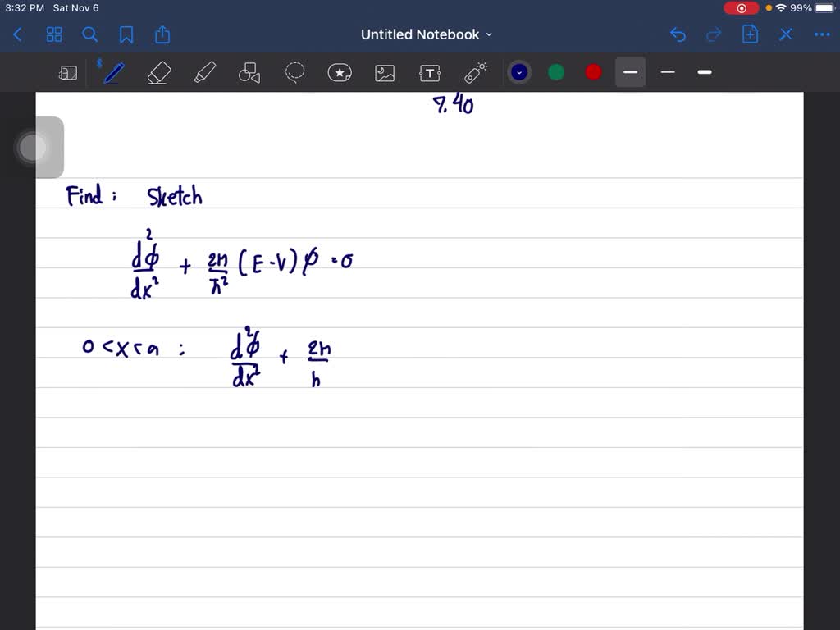Viewport: 840px width, 630px height.
Task: Undo the last stroke
Action: pyautogui.click(x=678, y=34)
